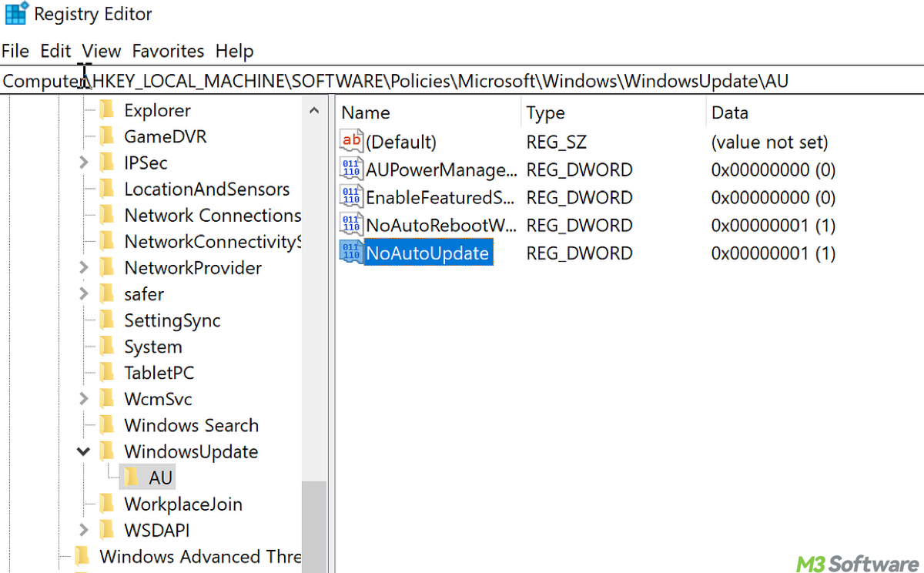This screenshot has height=573, width=924.
Task: Select the Windows Advanced Thre folder icon
Action: (x=82, y=556)
